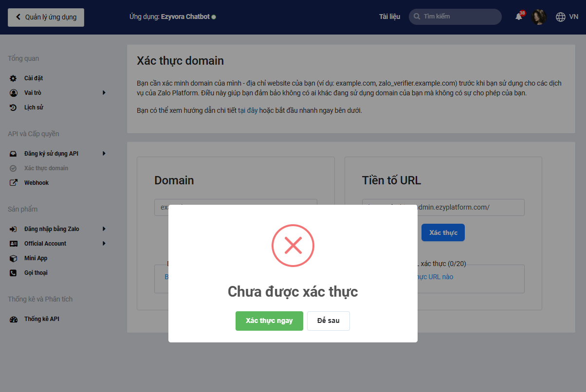Viewport: 586px width, 392px height.
Task: Open Thống kê API via its dashboard icon
Action: [14, 319]
